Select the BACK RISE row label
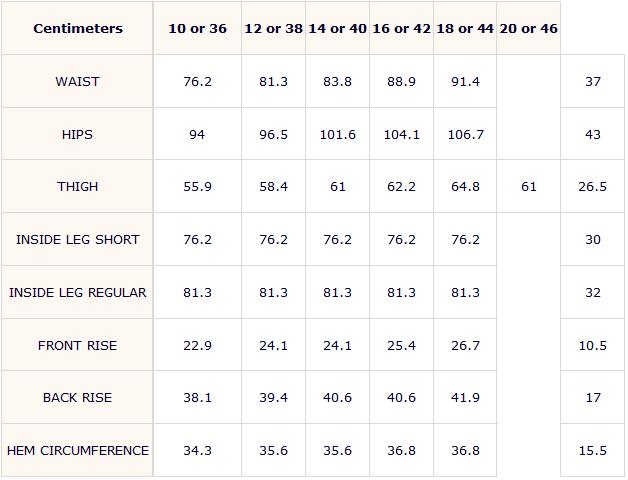The image size is (628, 480). pos(77,397)
